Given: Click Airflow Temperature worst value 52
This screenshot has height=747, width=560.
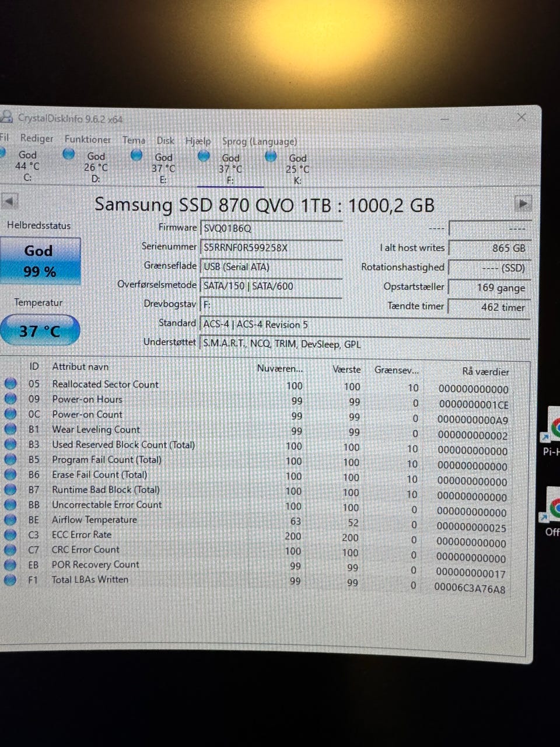Looking at the screenshot, I should (353, 522).
